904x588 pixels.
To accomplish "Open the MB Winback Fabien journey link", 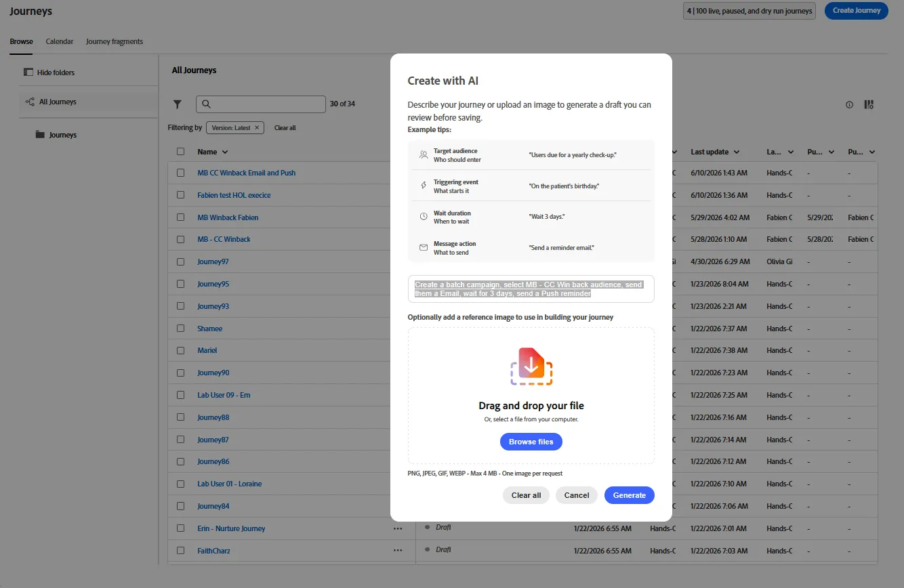I will pyautogui.click(x=228, y=217).
